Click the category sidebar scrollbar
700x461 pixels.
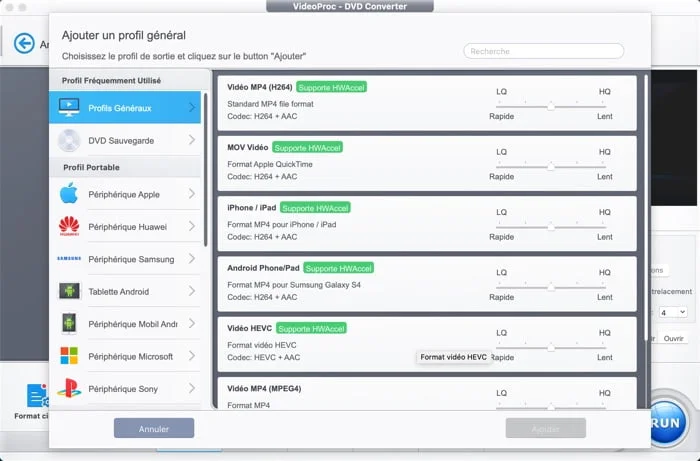[x=206, y=170]
